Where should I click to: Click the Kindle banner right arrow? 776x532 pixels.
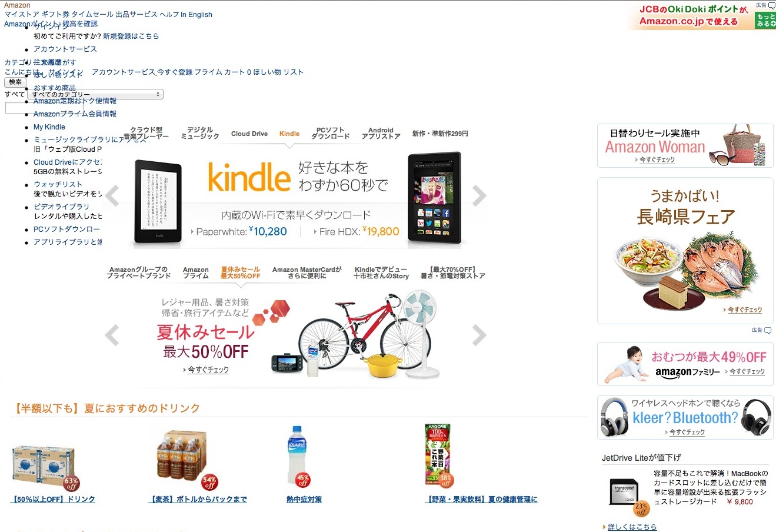[479, 196]
